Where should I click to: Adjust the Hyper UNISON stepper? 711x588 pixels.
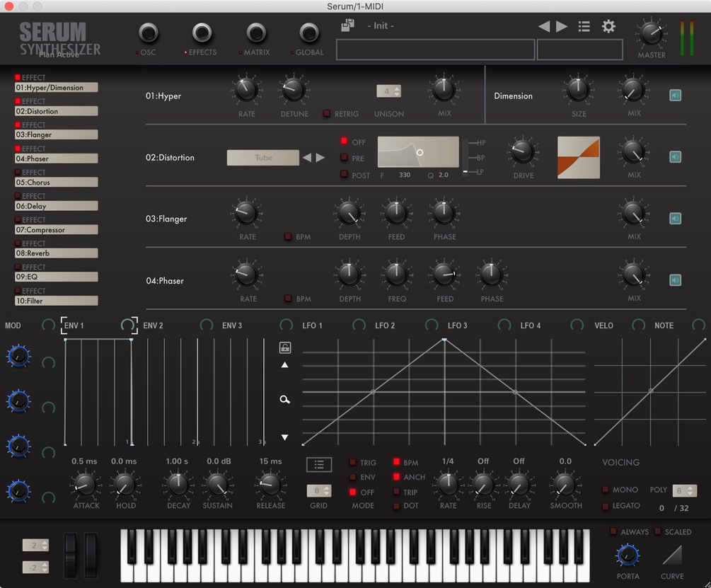pos(388,91)
